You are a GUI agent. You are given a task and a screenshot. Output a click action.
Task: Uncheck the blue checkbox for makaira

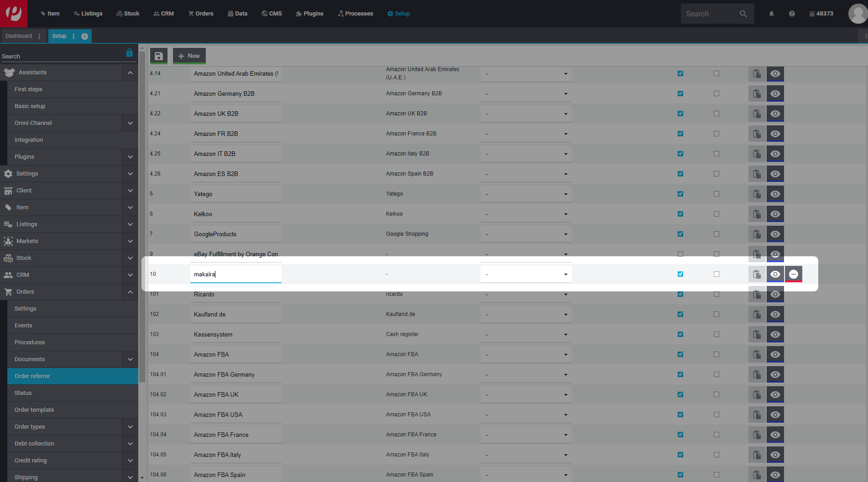680,274
